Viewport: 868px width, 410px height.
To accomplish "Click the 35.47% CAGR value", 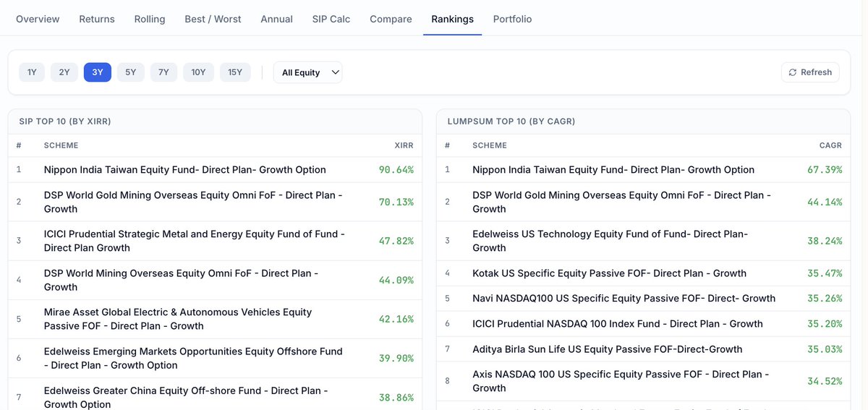I will click(825, 273).
